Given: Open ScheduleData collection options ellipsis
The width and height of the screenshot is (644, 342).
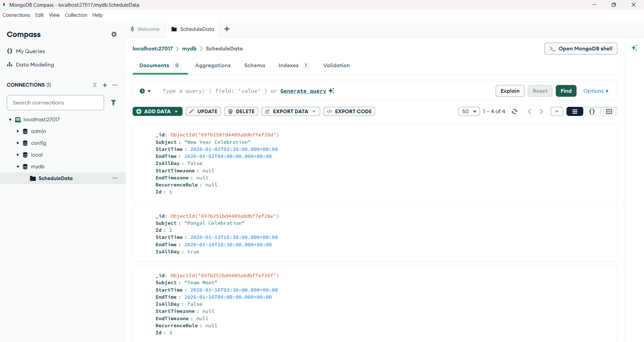Looking at the screenshot, I should (x=115, y=178).
